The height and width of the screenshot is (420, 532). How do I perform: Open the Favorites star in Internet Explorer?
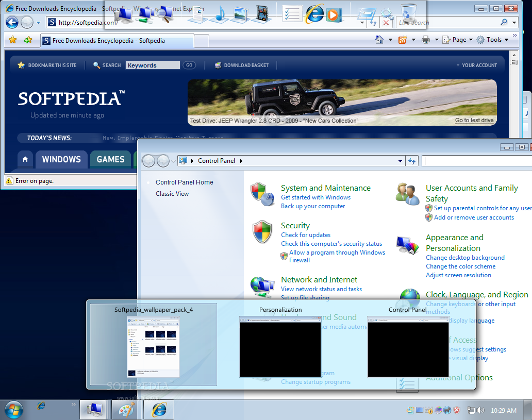12,40
